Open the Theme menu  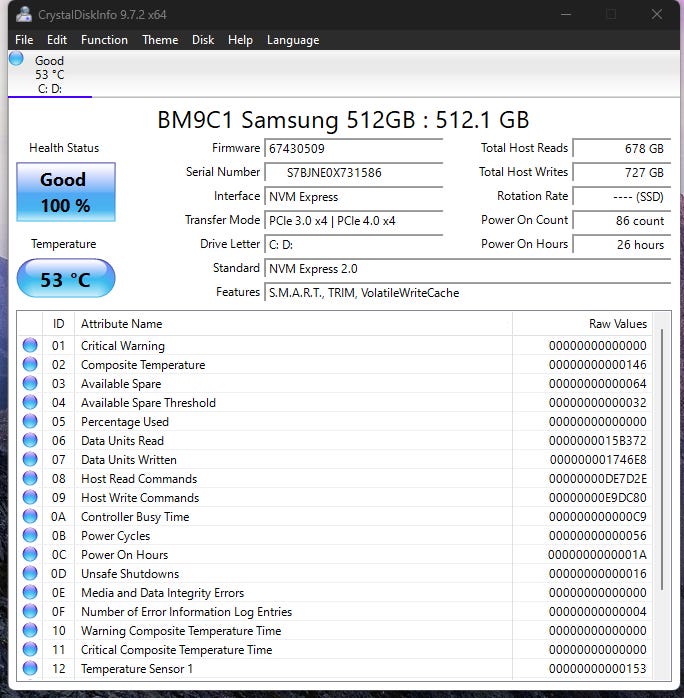pos(160,40)
